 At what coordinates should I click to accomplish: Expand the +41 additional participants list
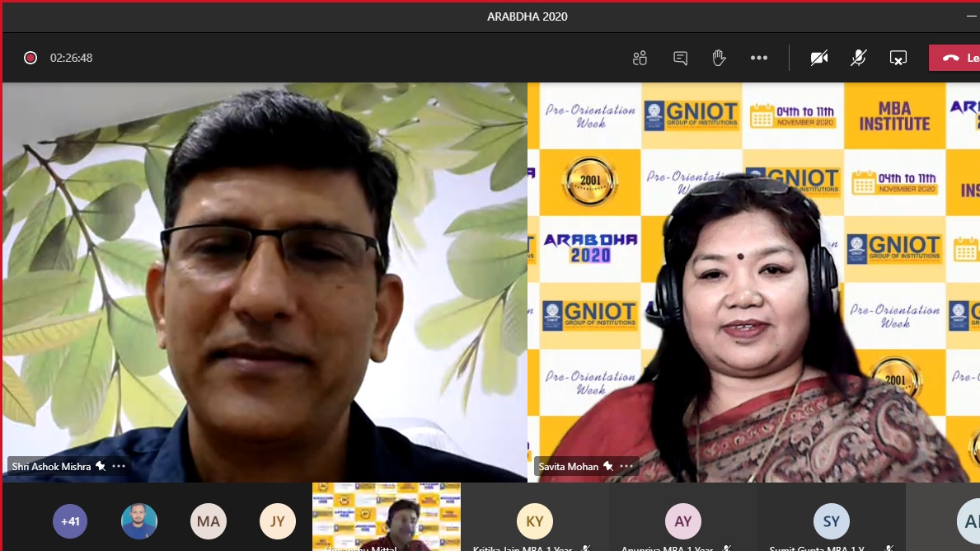click(71, 521)
